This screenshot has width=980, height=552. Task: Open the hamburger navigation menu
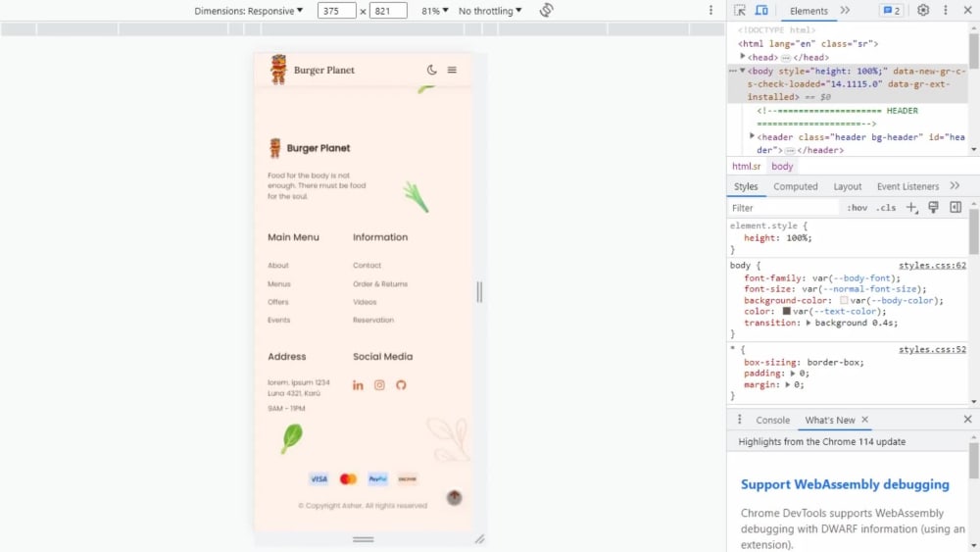pos(452,70)
